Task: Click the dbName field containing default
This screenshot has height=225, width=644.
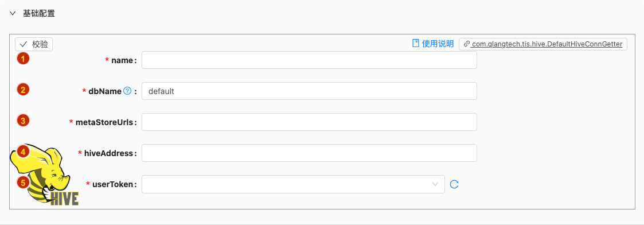Action: (309, 91)
